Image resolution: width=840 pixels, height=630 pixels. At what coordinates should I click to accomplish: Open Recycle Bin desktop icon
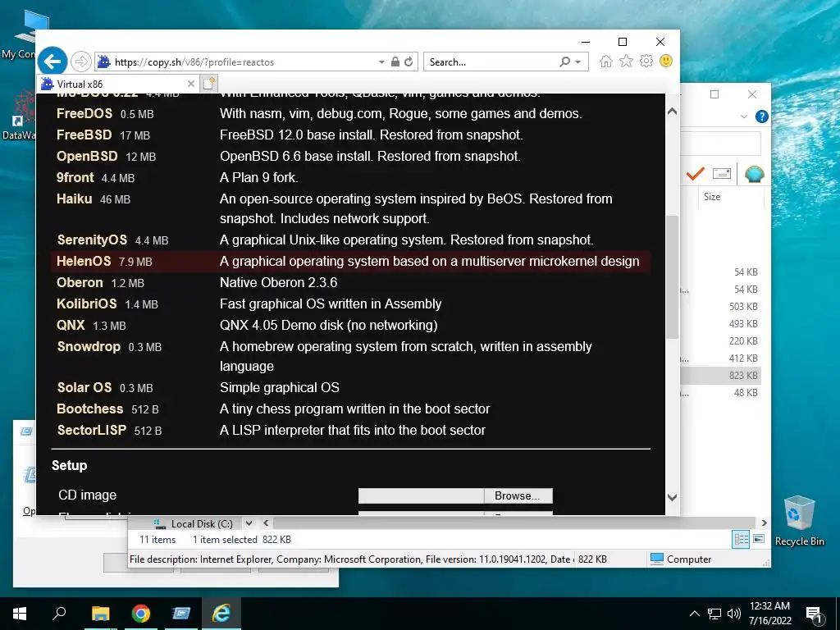tap(799, 520)
